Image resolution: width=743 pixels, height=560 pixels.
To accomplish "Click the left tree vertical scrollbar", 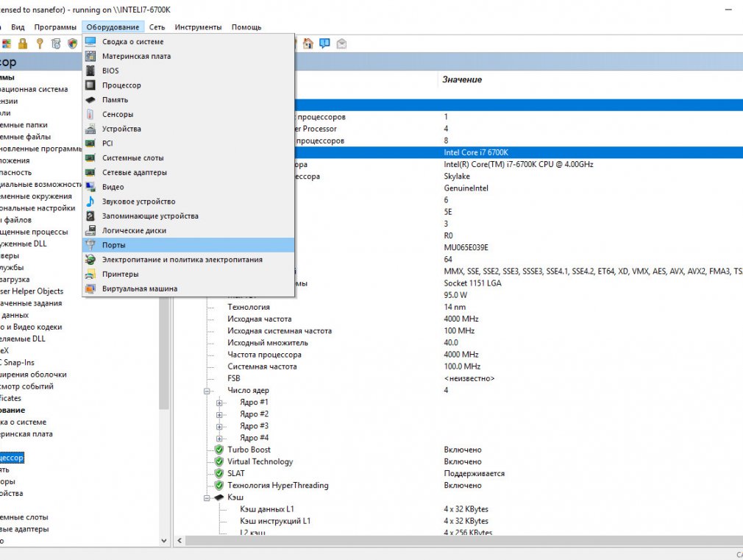I will [164, 353].
